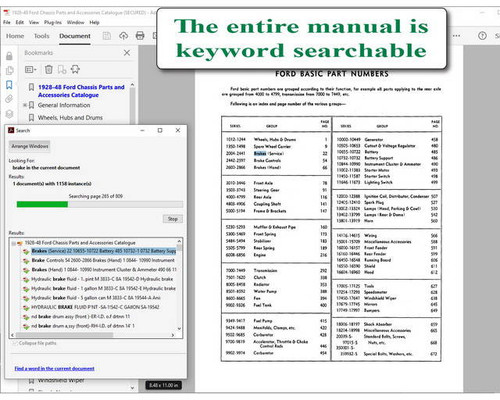Click the results horizontal scroll-left arrow
500x400 pixels.
coord(12,335)
